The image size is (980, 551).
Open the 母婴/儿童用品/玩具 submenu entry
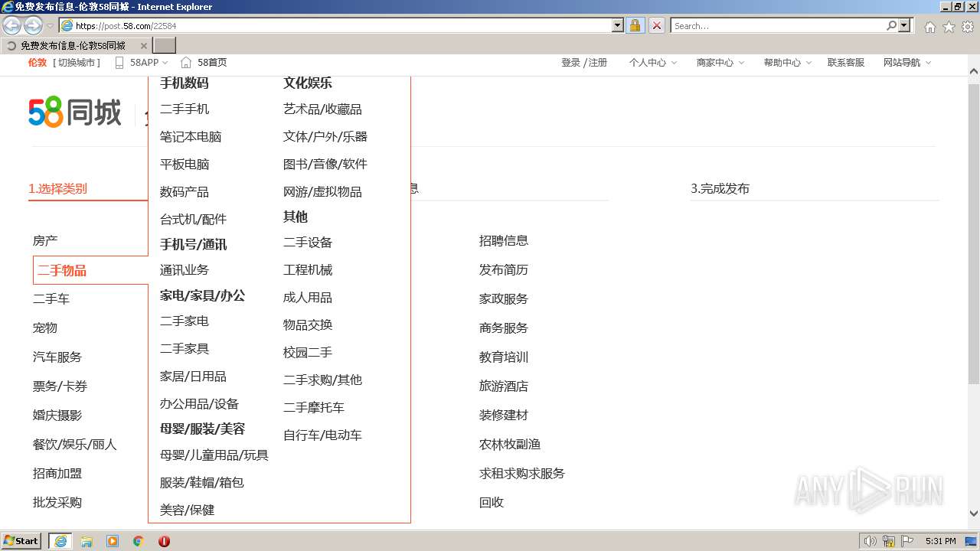[x=214, y=455]
